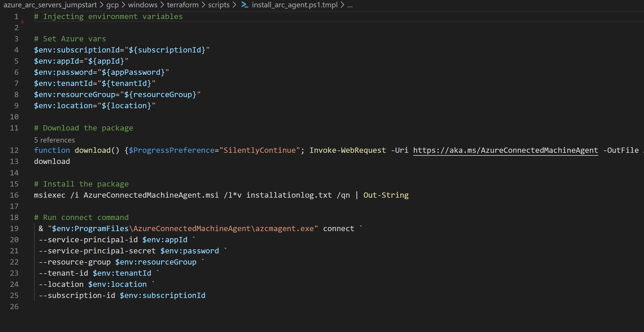Click Invoke-WebRequest cmdlet on line 12
Viewport: 644px width, 332px height.
348,150
